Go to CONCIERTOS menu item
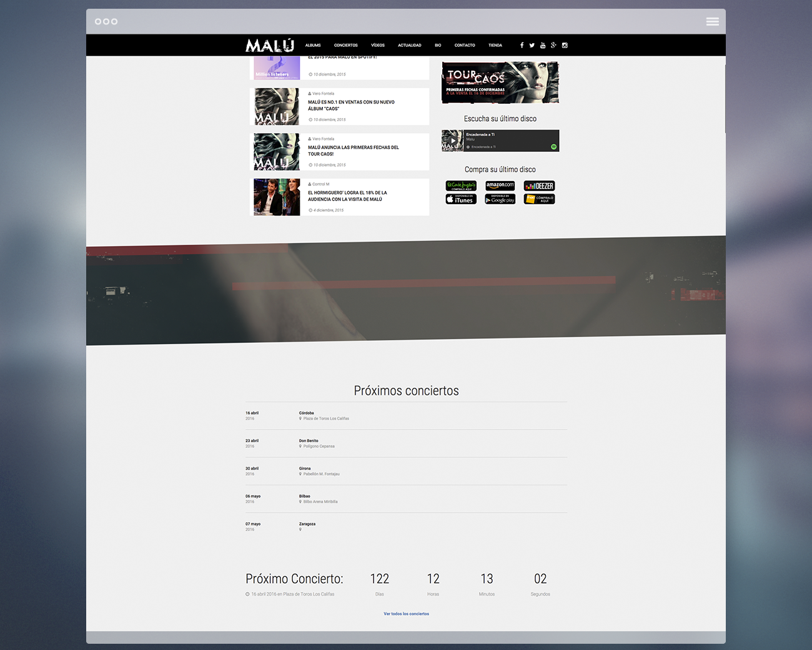 345,45
